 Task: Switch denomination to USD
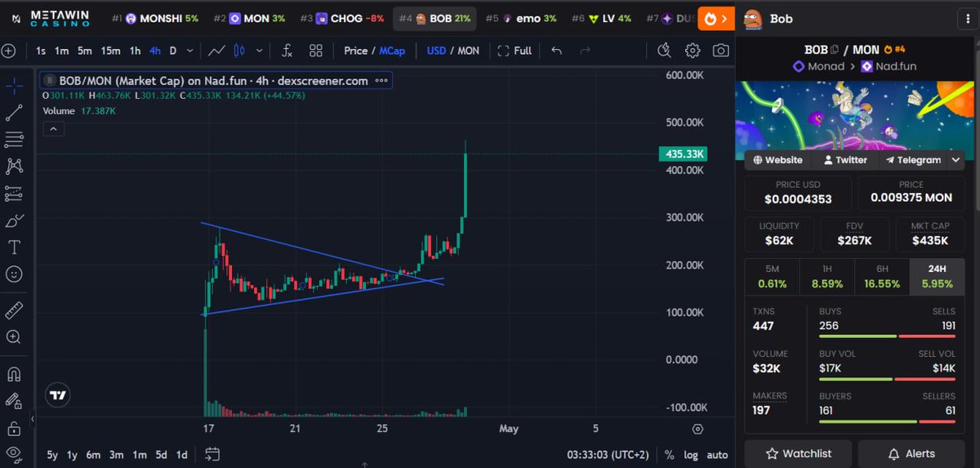point(437,51)
